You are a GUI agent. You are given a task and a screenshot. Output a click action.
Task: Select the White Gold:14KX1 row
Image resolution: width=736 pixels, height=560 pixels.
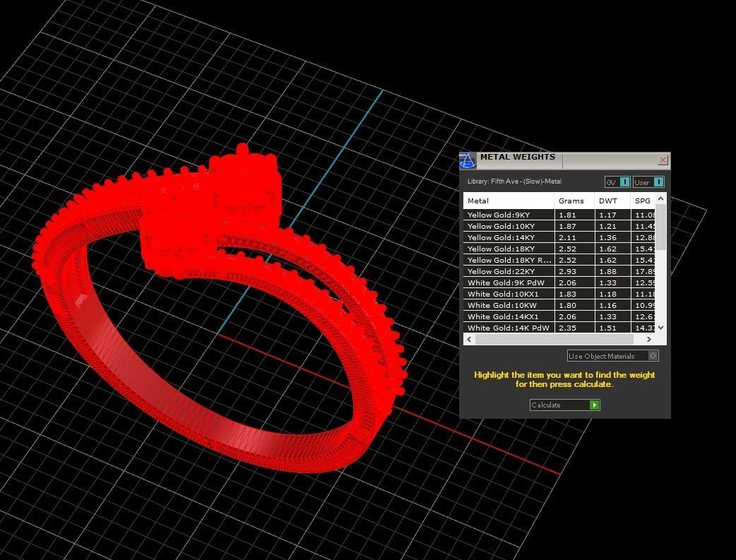559,316
